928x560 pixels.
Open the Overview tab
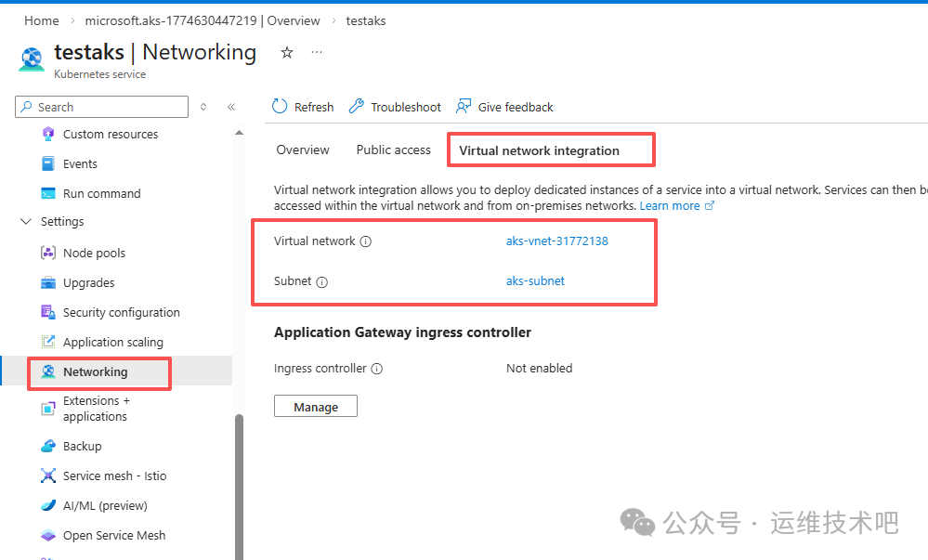click(302, 150)
